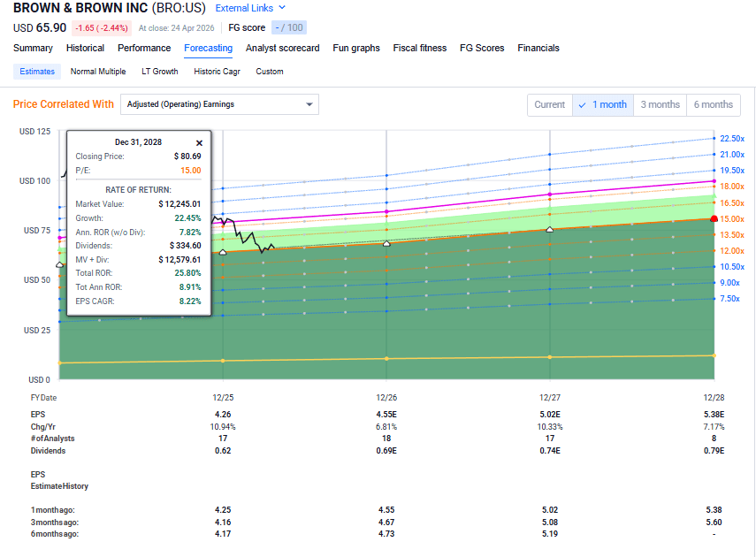Select the Estimates sub-tab

coord(37,72)
